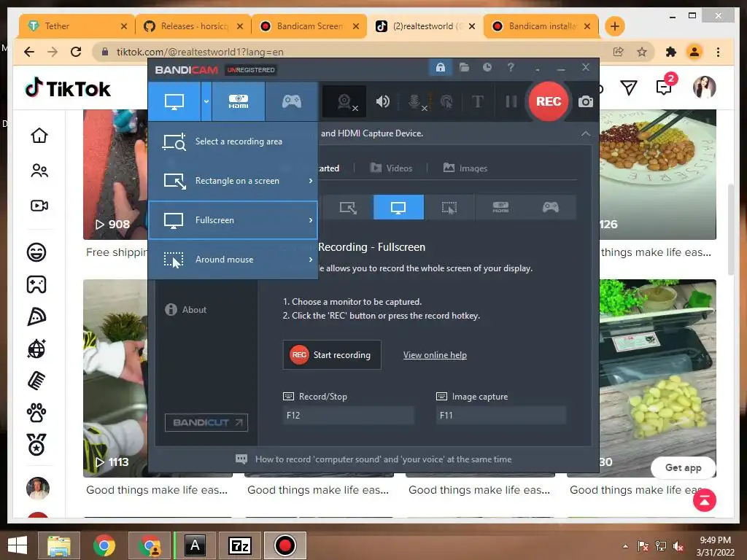Click the TikTok logo
Screen dimensions: 747x560
tap(68, 88)
